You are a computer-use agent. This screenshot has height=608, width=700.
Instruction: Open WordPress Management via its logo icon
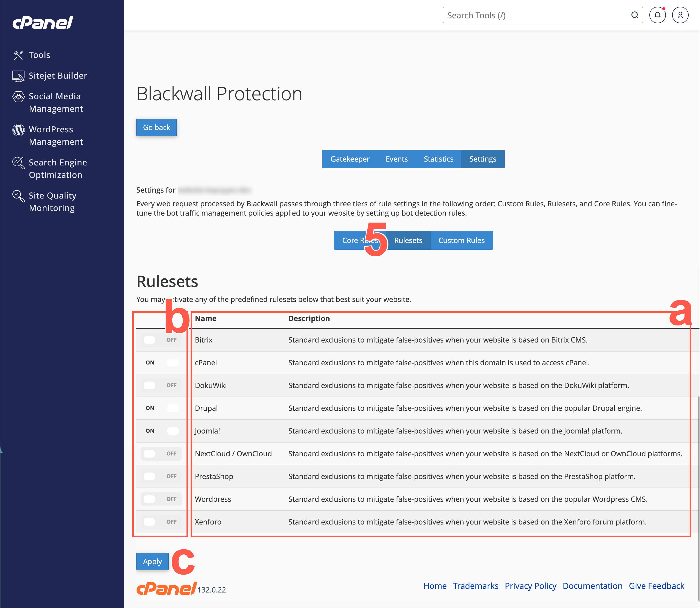point(18,130)
